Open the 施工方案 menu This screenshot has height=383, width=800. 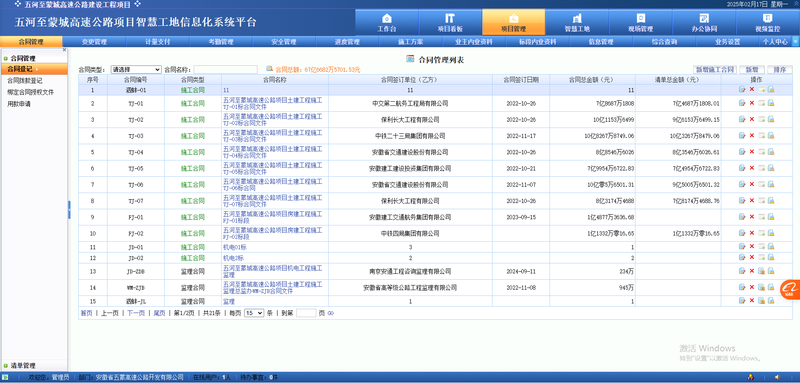pos(411,42)
